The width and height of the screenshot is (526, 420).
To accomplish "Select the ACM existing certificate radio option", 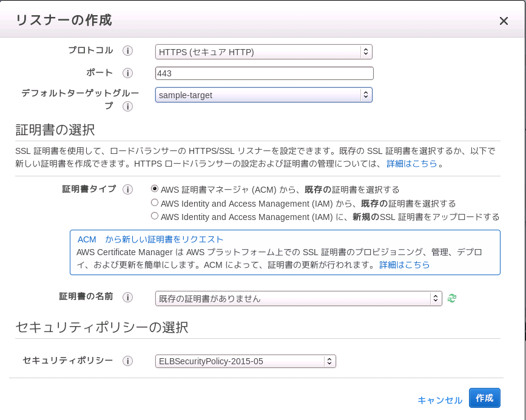I will click(155, 189).
